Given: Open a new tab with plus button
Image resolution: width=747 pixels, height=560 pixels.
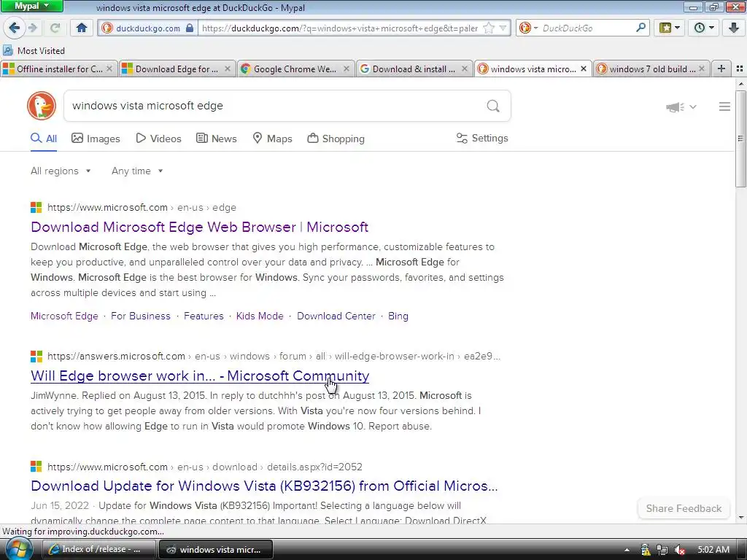Looking at the screenshot, I should [x=721, y=69].
